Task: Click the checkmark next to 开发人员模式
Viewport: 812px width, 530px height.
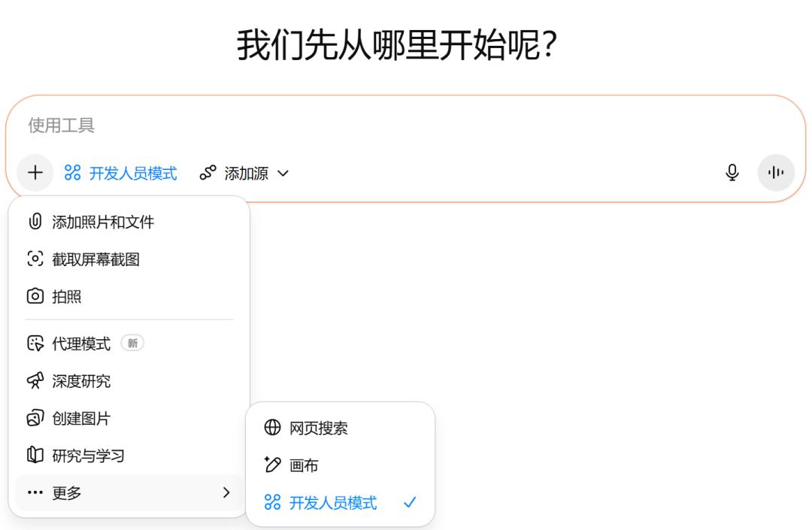Action: [410, 503]
